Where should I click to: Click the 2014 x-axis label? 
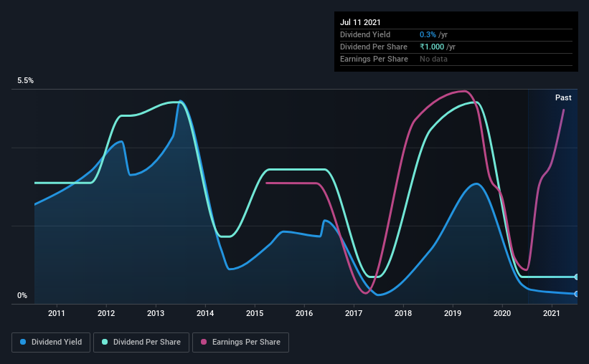click(205, 313)
